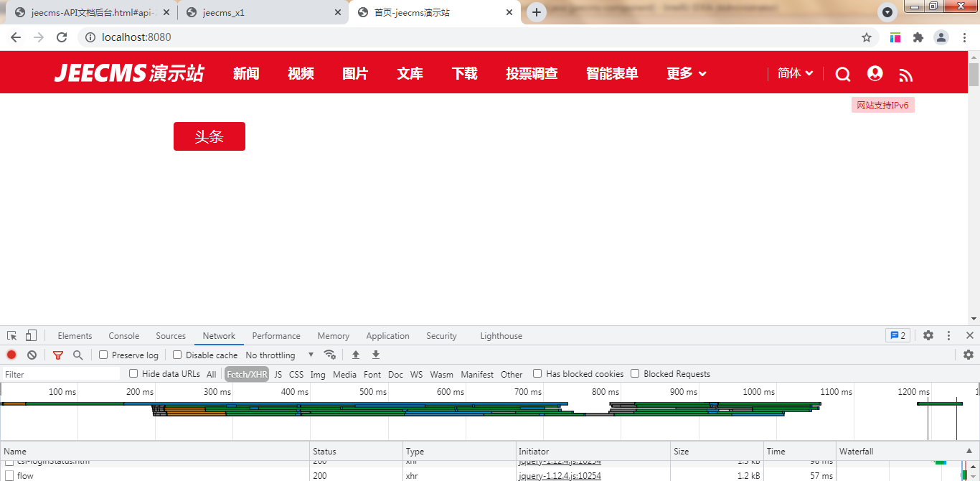Viewport: 980px width, 481px height.
Task: Switch to the Elements tab
Action: tap(75, 335)
